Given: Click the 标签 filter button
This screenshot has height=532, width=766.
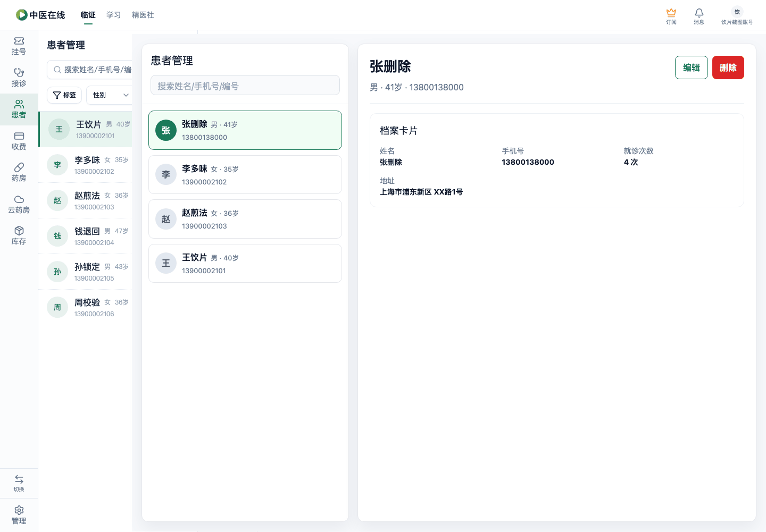Looking at the screenshot, I should pos(64,95).
